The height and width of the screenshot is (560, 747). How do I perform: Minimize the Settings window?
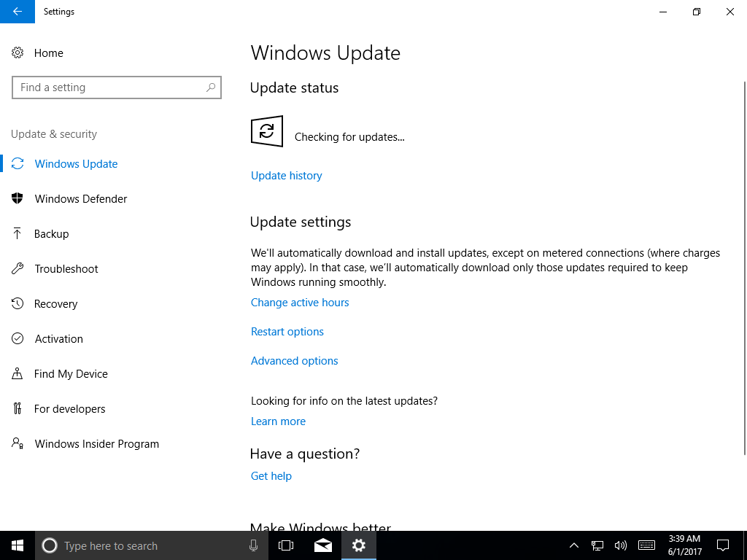tap(663, 12)
